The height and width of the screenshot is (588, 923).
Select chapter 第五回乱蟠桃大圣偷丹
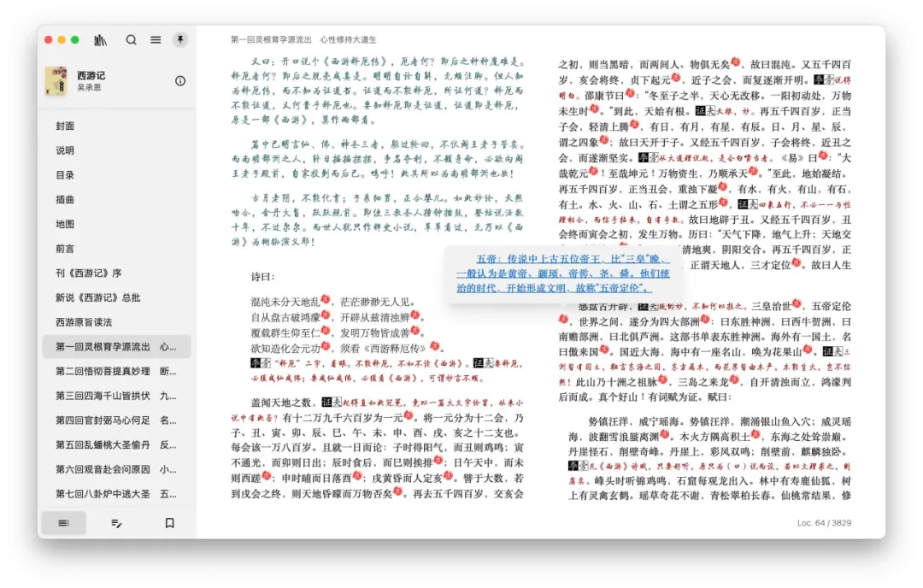coord(116,445)
